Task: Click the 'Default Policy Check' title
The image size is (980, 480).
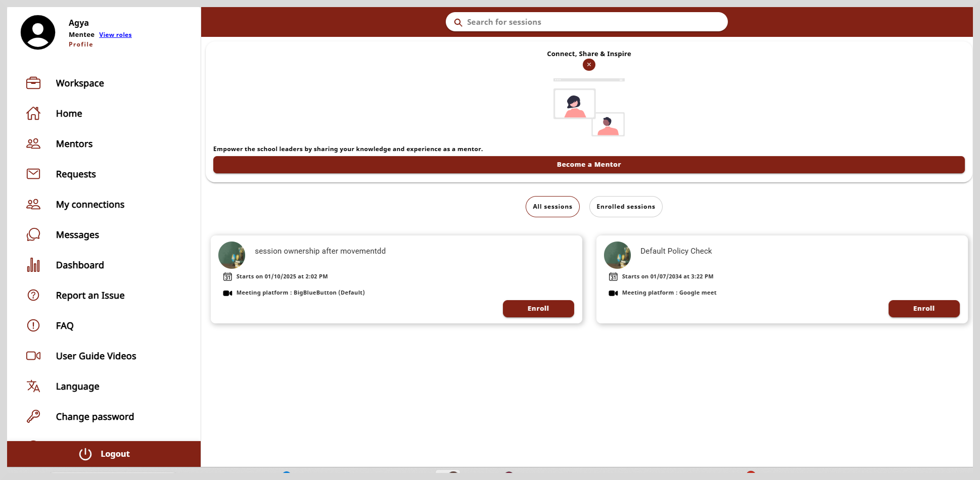Action: point(676,251)
